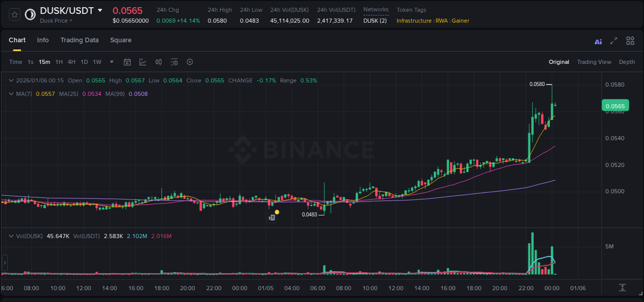Open the AI analysis assistant

click(598, 41)
